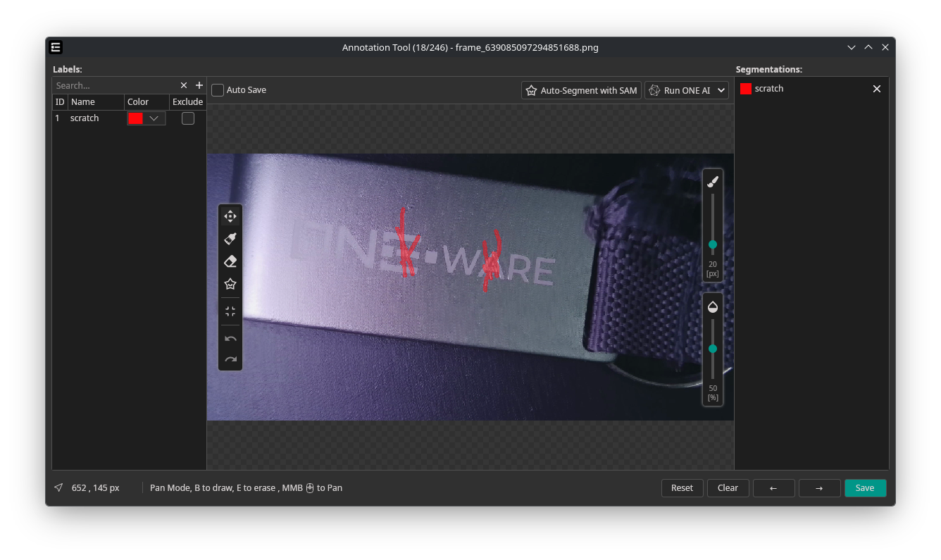Click the fit-to-view collapse icon

230,311
